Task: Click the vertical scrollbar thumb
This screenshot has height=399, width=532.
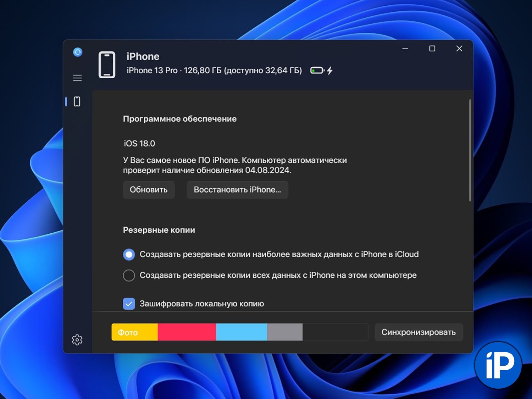Action: 470,150
